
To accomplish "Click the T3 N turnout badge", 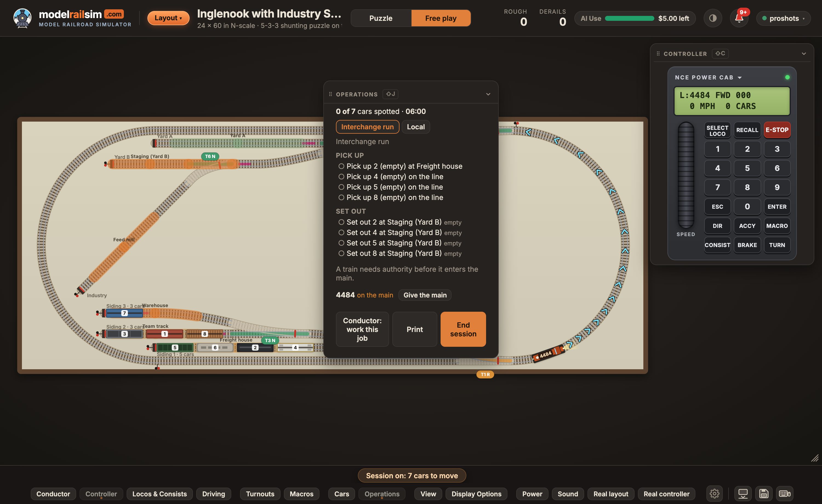I will 270,340.
